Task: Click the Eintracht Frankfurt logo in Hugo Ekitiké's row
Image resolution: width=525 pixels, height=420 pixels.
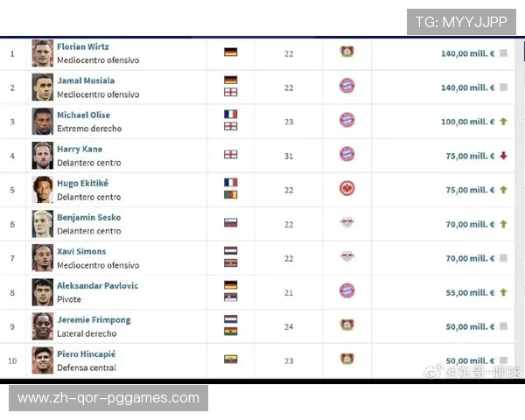Action: tap(346, 189)
